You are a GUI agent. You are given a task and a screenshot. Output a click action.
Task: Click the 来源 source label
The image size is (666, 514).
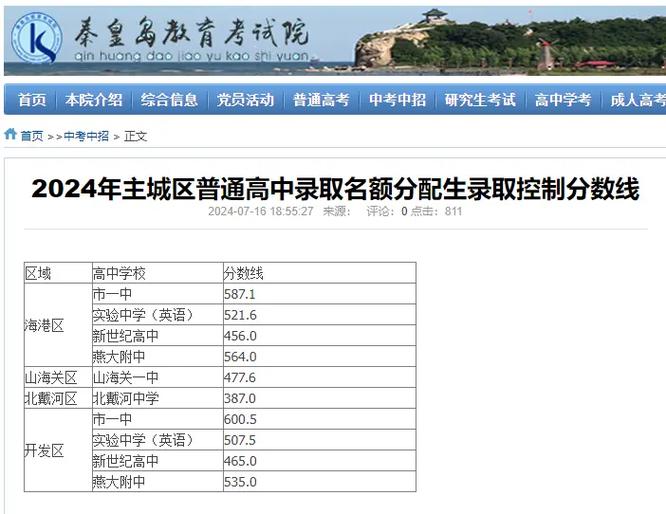(336, 211)
